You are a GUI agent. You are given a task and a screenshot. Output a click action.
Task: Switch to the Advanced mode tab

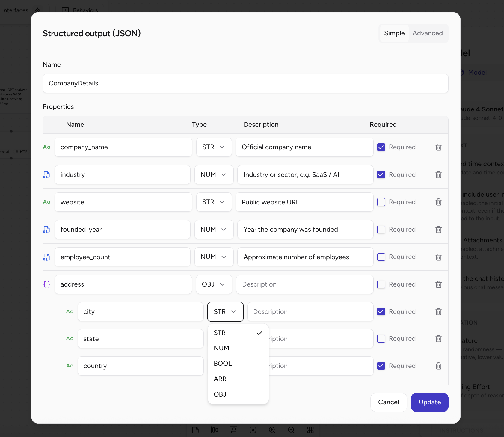tap(428, 33)
